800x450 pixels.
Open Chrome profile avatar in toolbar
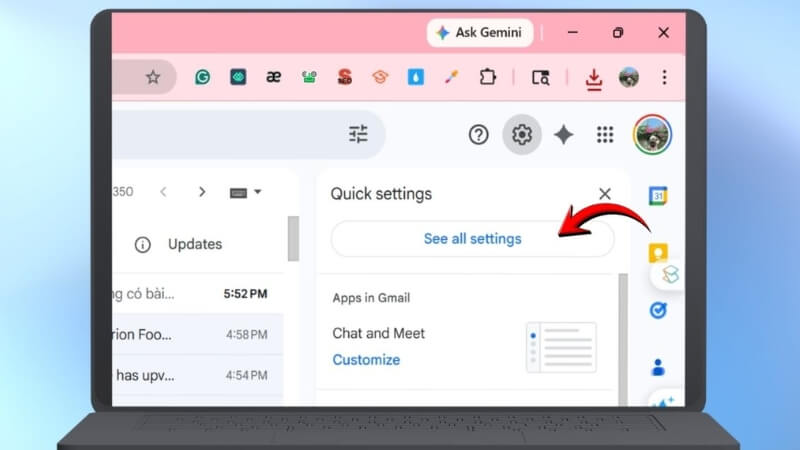point(629,78)
